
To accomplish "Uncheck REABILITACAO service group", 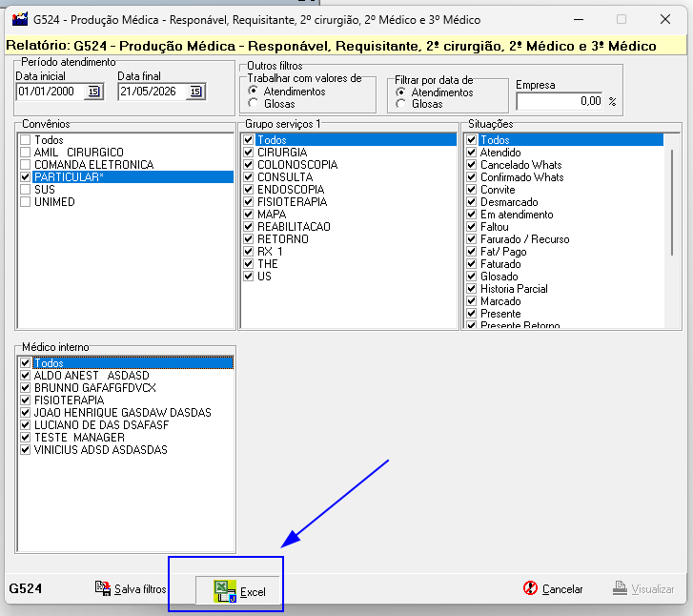I will coord(249,226).
